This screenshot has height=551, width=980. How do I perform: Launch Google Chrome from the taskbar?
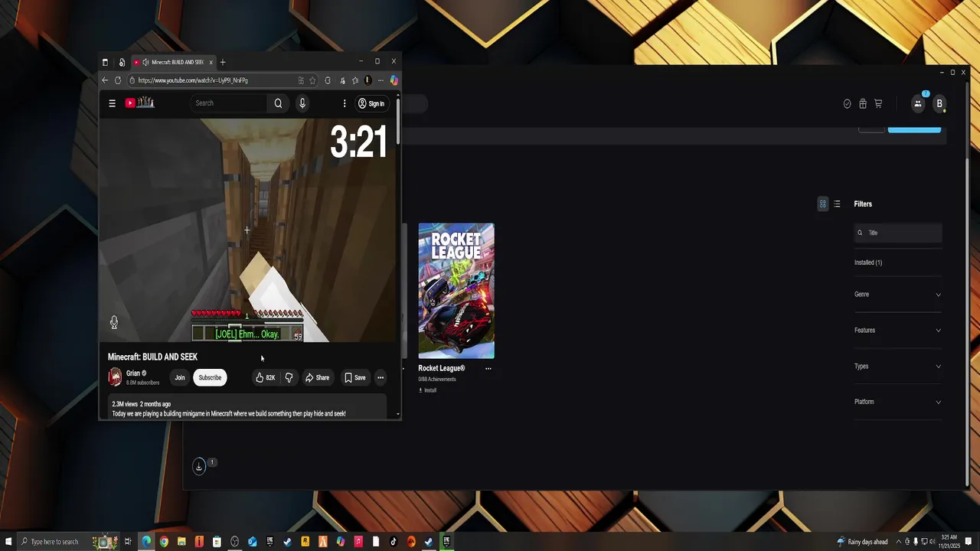[x=164, y=542]
